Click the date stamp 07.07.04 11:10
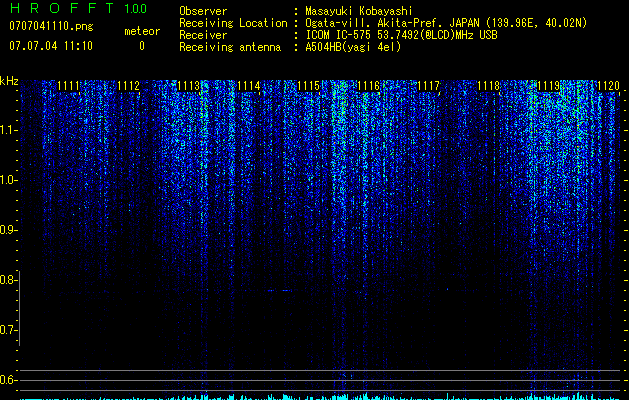 click(x=51, y=46)
